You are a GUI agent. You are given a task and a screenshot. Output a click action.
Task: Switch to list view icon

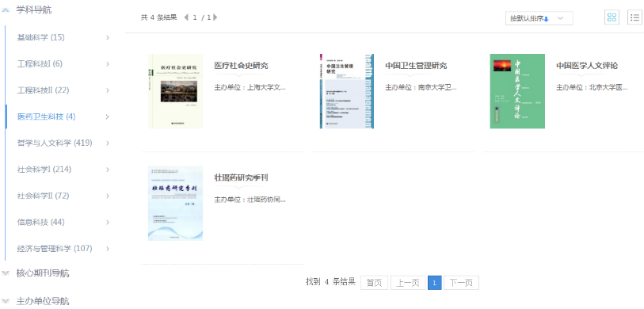[x=635, y=17]
